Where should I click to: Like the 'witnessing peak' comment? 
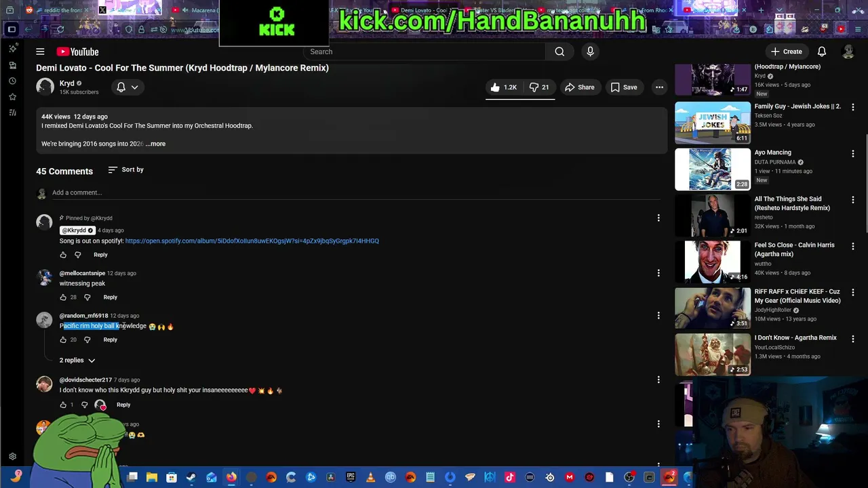pyautogui.click(x=63, y=297)
